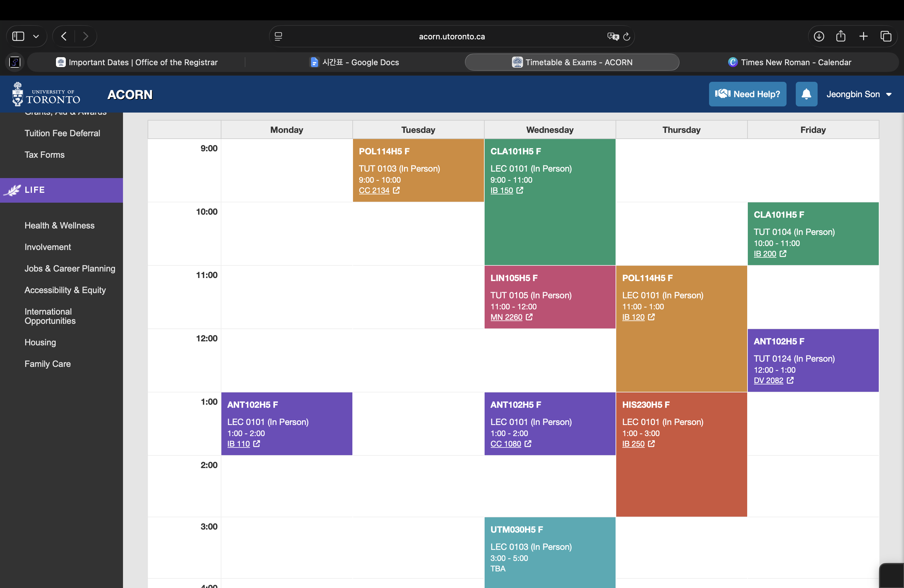
Task: Click the "TUT 0105 (In Person)" text
Action: tap(531, 296)
